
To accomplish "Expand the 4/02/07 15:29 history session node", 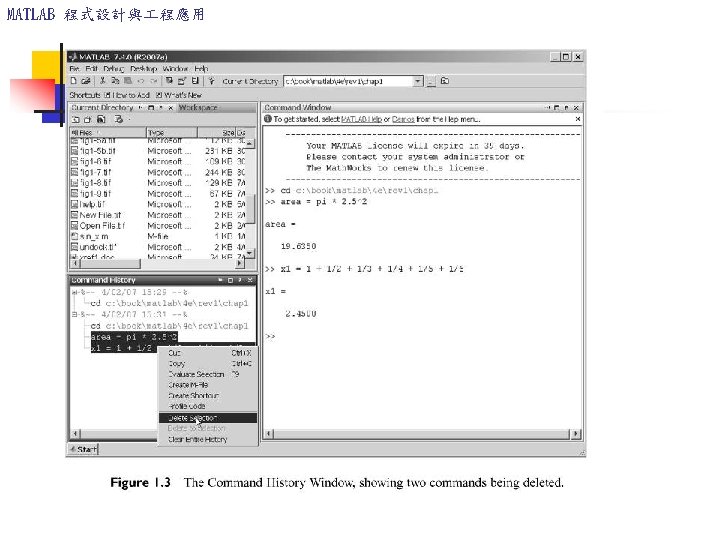I will click(74, 292).
